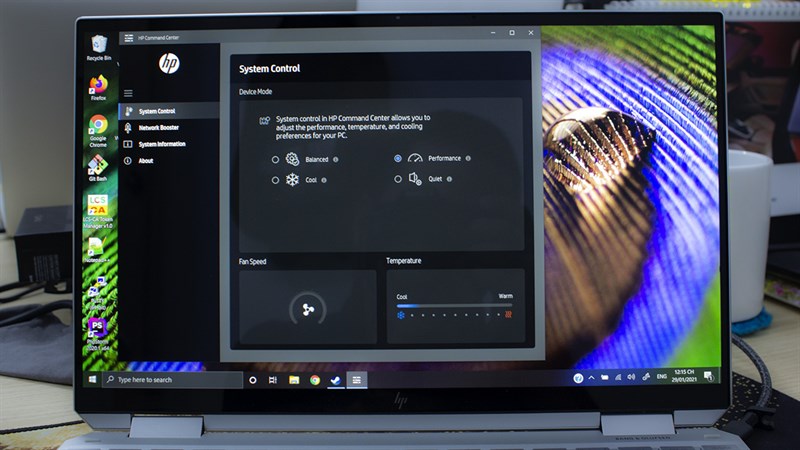Click the Temperature label

(404, 261)
